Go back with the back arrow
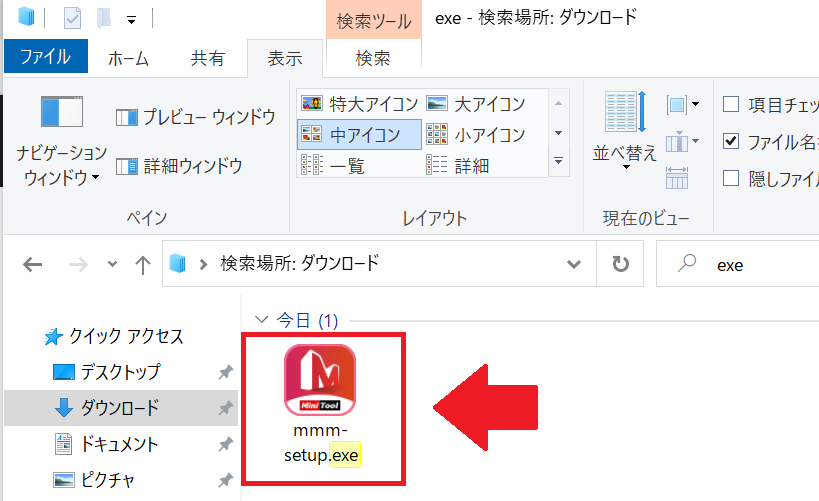 click(x=32, y=264)
